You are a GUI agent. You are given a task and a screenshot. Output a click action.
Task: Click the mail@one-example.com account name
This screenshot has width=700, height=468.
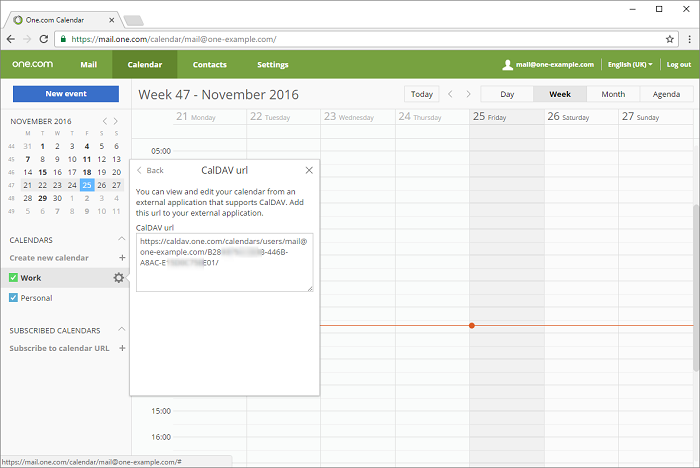555,64
